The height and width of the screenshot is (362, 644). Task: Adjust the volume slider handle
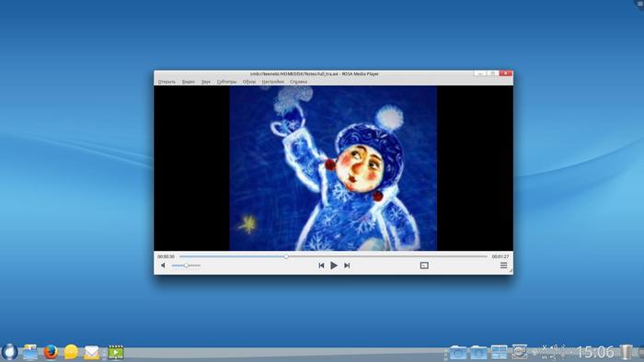186,266
